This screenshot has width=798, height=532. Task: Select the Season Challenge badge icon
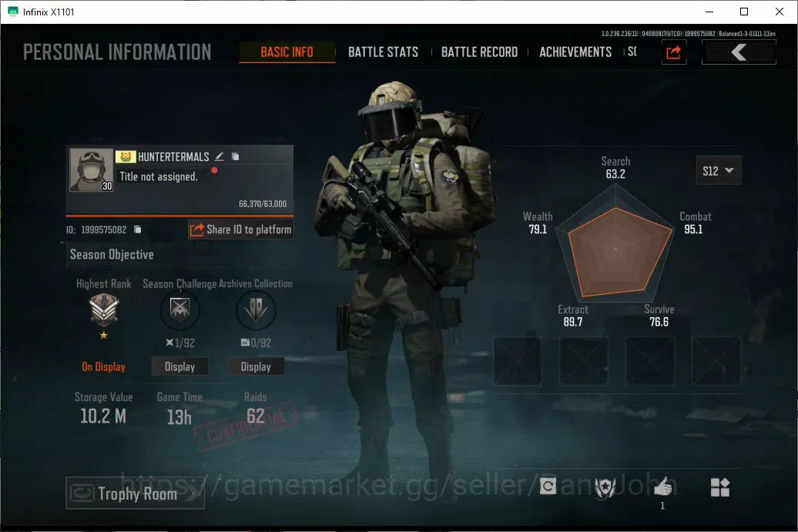[179, 309]
